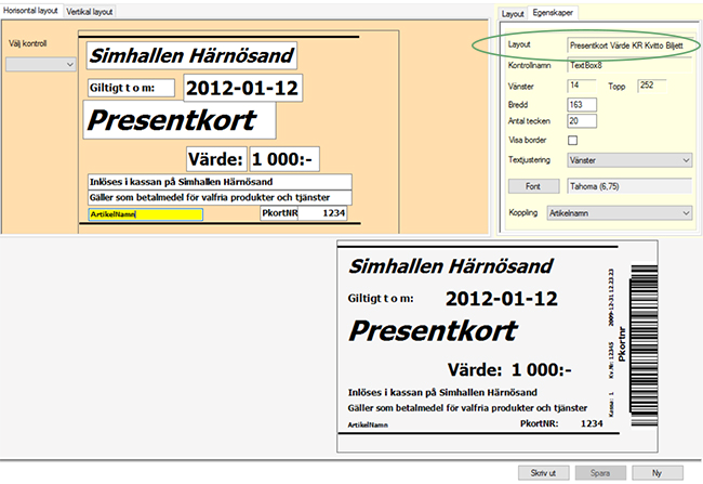Click the Bredd field showing 163
This screenshot has width=703, height=484.
(582, 105)
